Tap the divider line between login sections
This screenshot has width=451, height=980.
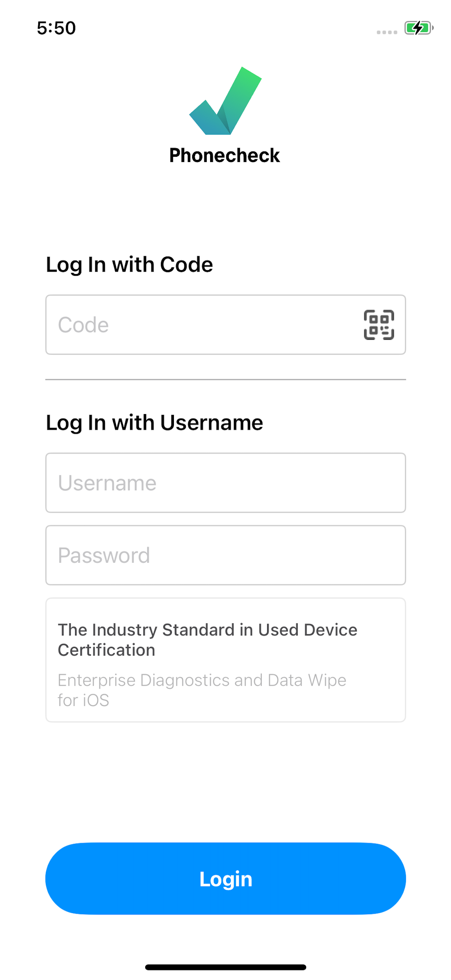pyautogui.click(x=225, y=379)
